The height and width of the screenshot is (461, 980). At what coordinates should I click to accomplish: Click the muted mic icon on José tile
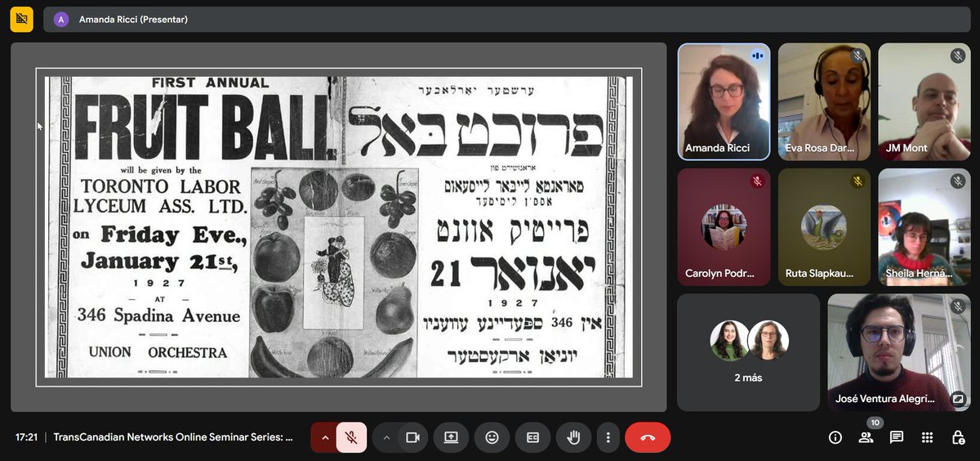tap(958, 307)
